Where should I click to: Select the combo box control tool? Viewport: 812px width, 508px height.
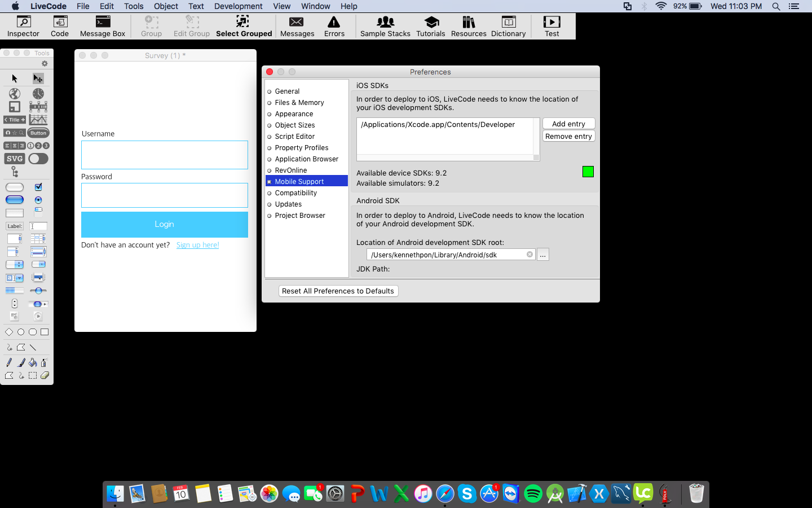point(15,278)
